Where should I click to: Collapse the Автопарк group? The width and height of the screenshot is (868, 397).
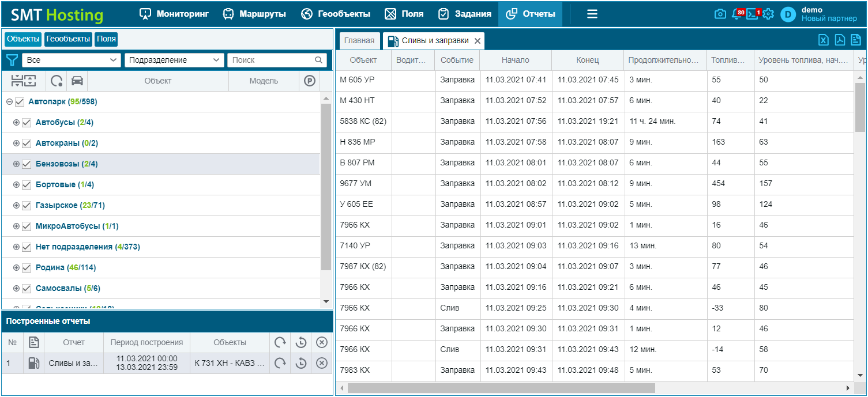9,102
